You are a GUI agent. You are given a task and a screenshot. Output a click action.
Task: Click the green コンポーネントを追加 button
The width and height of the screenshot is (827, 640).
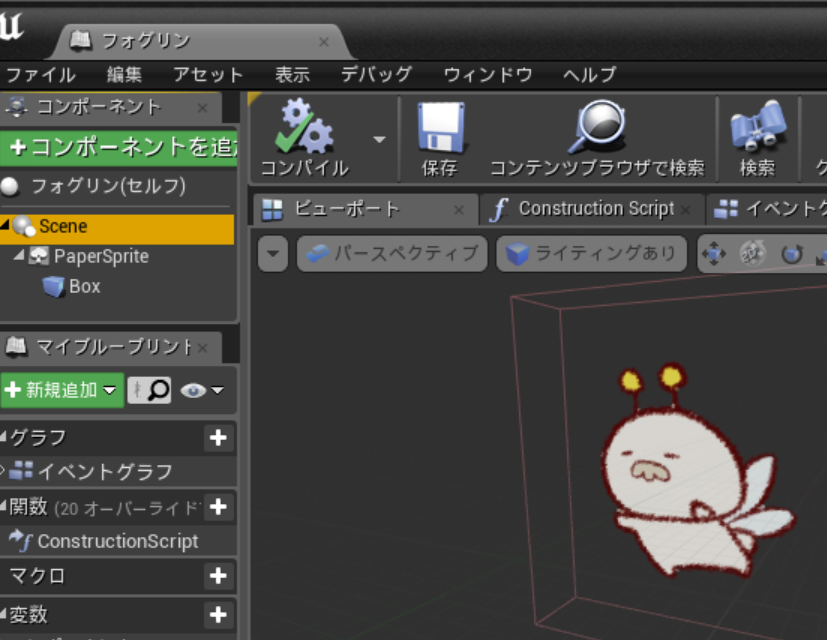click(x=119, y=147)
